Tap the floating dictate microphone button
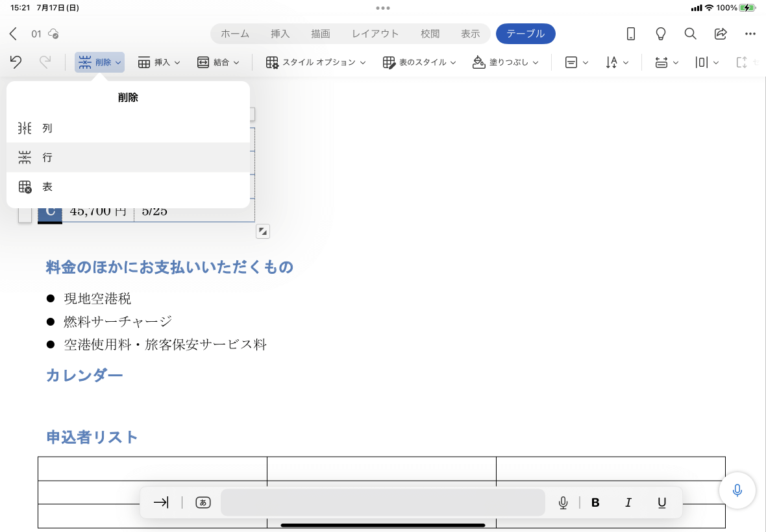 point(737,490)
